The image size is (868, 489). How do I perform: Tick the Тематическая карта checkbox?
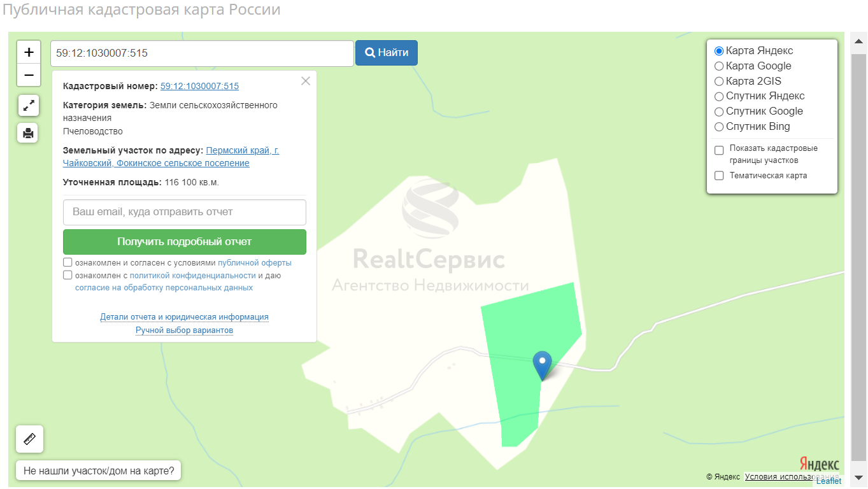click(719, 176)
